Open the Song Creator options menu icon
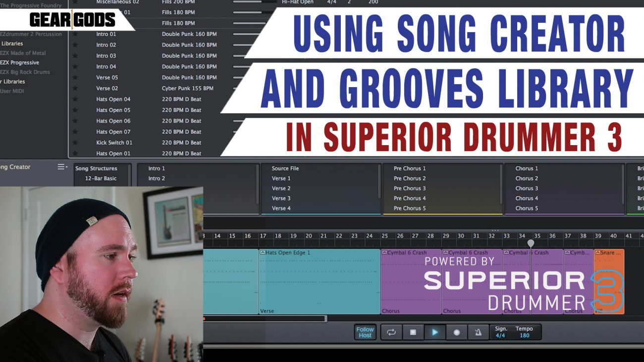 pyautogui.click(x=62, y=167)
